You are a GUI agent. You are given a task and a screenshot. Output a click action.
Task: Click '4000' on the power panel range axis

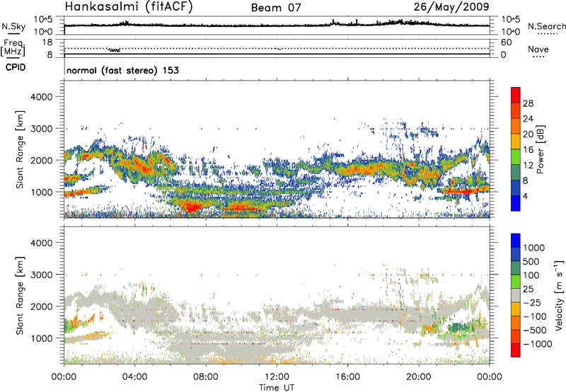point(42,97)
